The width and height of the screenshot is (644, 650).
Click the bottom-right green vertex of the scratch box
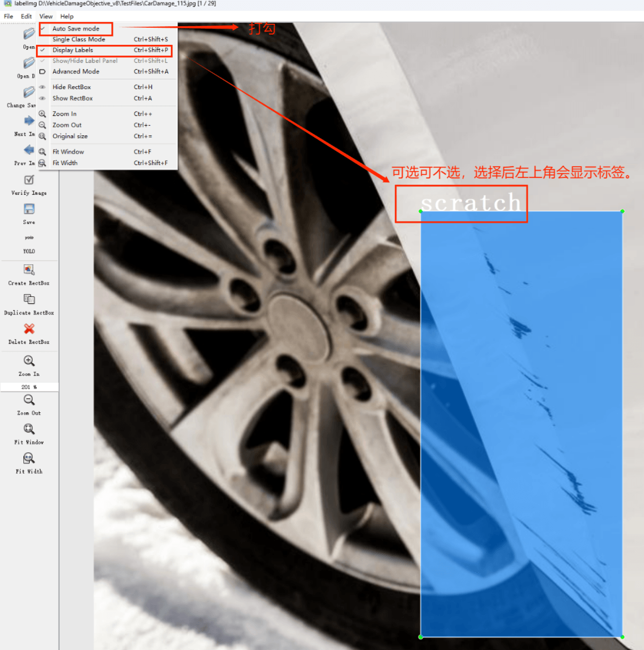point(623,637)
